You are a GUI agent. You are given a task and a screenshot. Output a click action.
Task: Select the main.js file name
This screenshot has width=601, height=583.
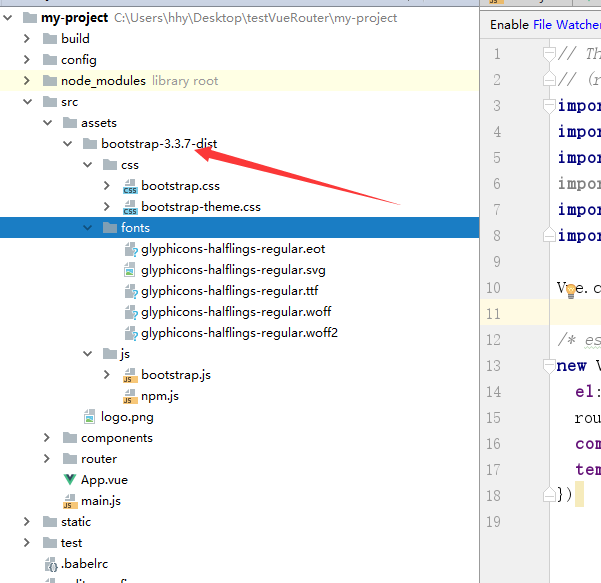pyautogui.click(x=101, y=501)
